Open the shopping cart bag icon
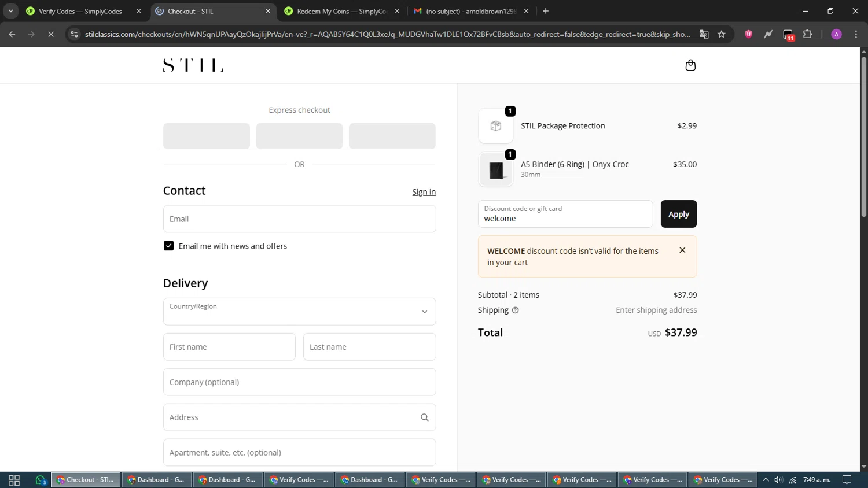 pos(690,65)
